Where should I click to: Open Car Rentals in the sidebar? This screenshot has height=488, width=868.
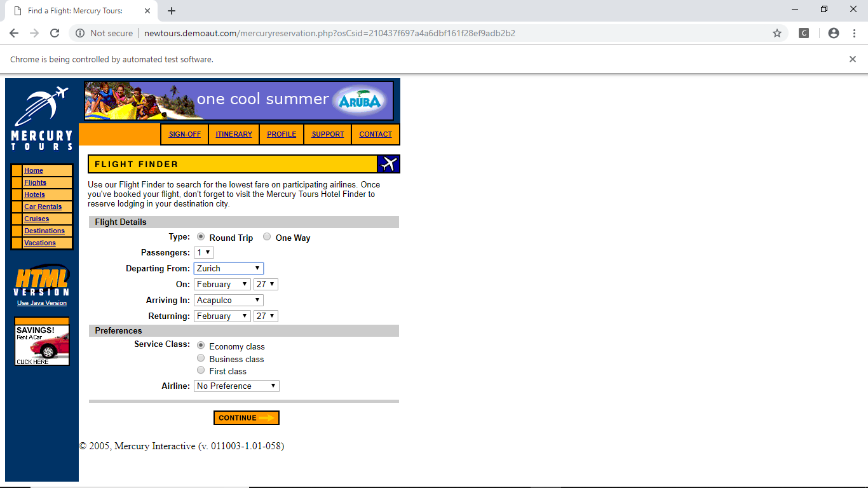(x=43, y=207)
